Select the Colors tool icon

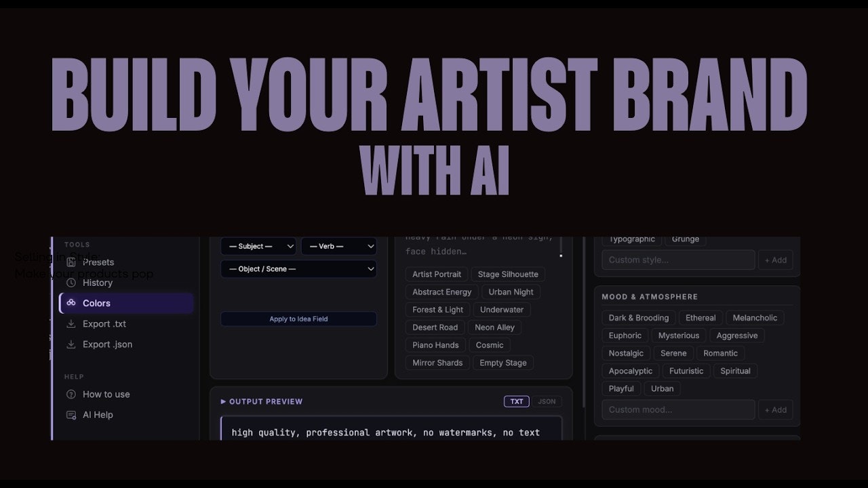click(72, 303)
